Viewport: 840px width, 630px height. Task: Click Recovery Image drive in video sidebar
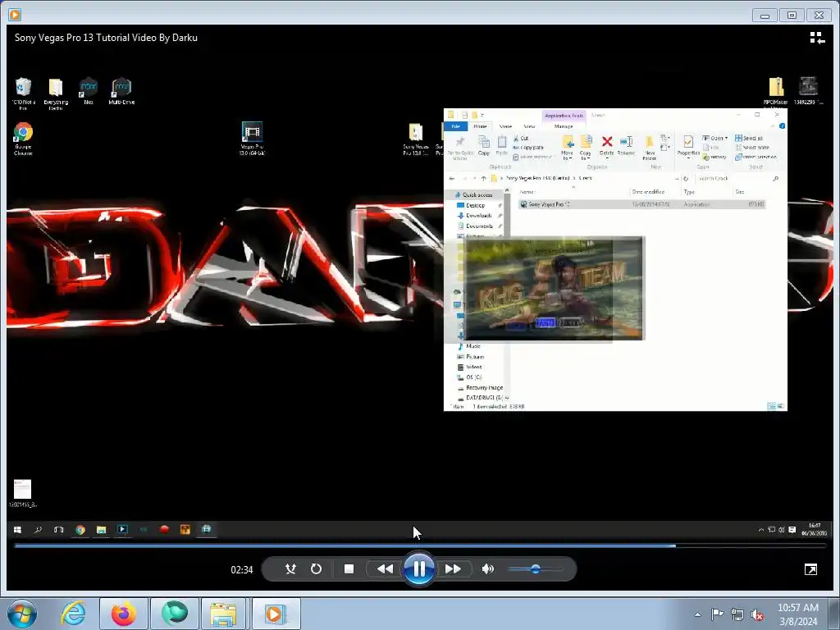(x=484, y=387)
